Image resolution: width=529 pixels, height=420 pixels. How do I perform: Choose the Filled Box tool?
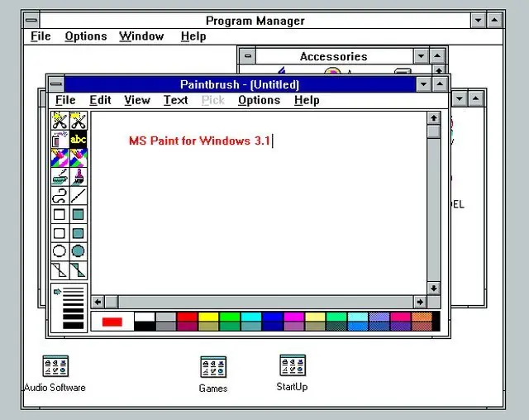click(79, 215)
